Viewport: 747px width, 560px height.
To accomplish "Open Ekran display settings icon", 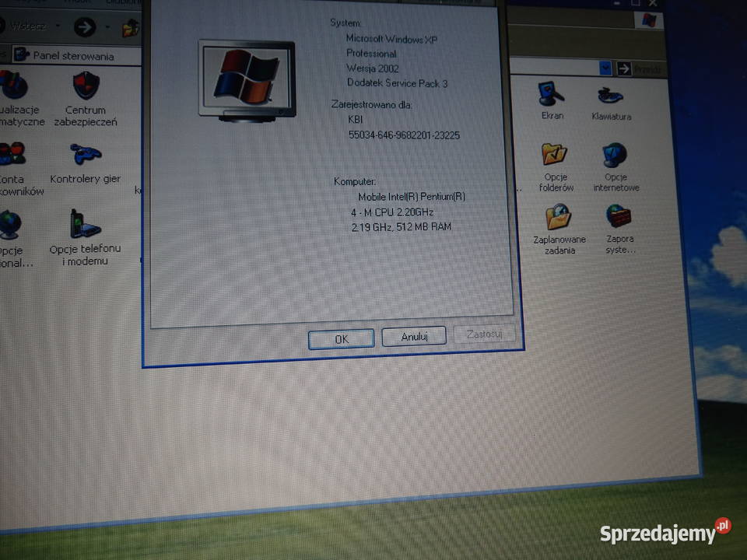I will pyautogui.click(x=551, y=94).
